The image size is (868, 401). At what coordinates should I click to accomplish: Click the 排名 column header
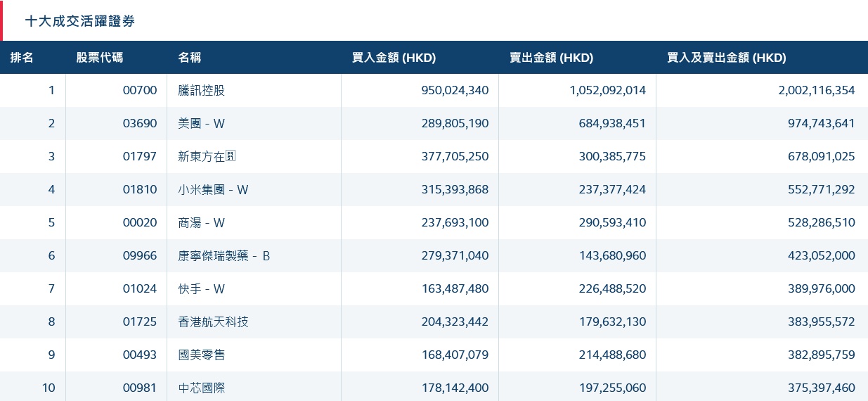pos(22,58)
